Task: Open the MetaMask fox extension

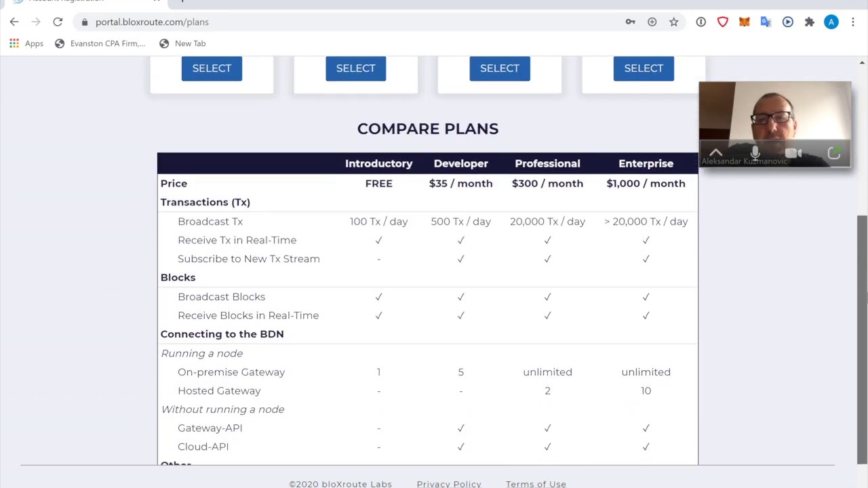Action: tap(745, 22)
